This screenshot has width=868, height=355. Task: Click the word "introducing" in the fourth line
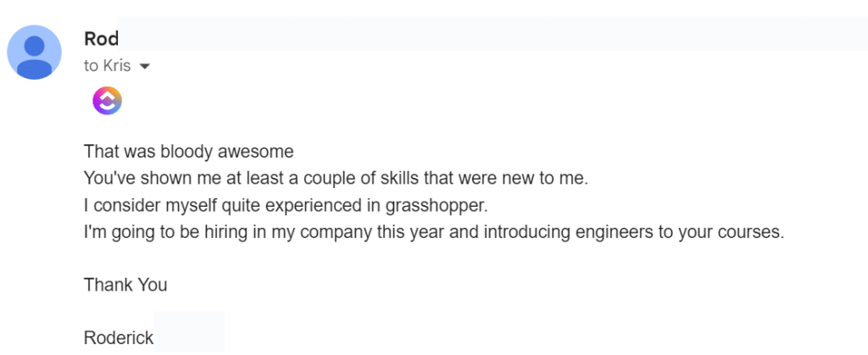524,231
